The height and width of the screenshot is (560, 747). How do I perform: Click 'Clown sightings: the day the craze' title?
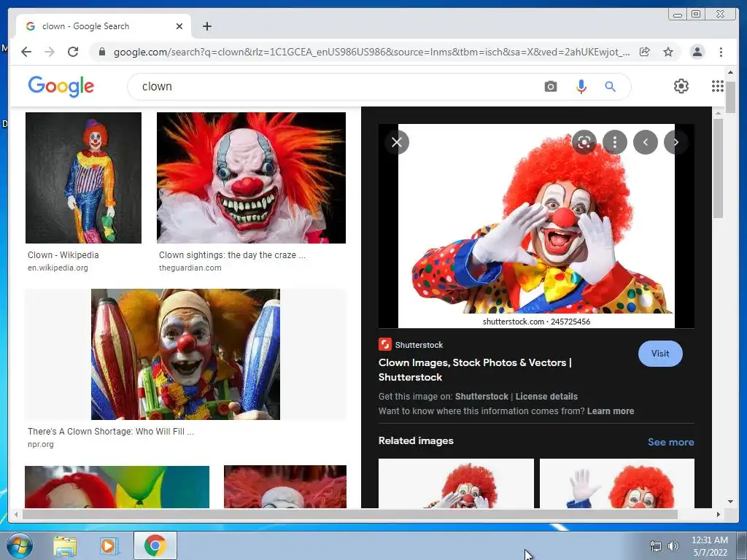[x=232, y=254]
